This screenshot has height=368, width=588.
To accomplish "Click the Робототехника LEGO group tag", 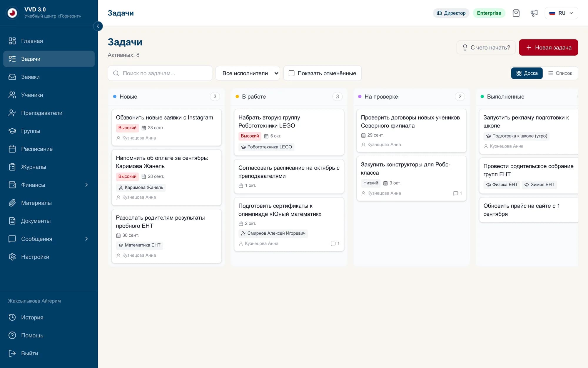I will 266,147.
